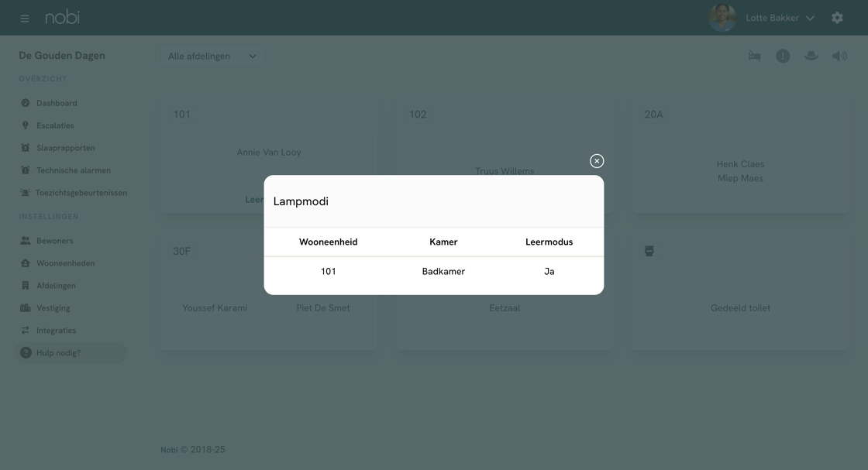Image resolution: width=868 pixels, height=470 pixels.
Task: Open the Alle afdelingen dropdown
Action: pyautogui.click(x=212, y=57)
